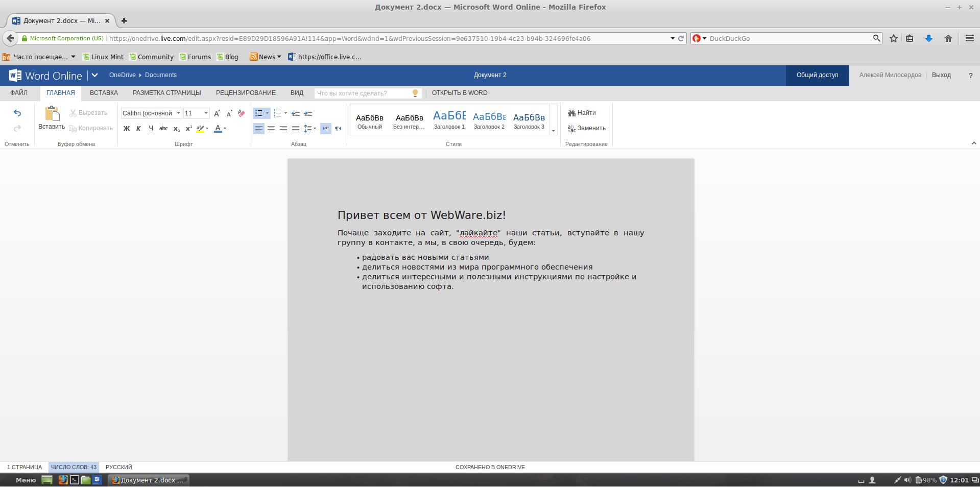The image size is (980, 487).
Task: Go to the Firefox home page icon
Action: [x=948, y=38]
